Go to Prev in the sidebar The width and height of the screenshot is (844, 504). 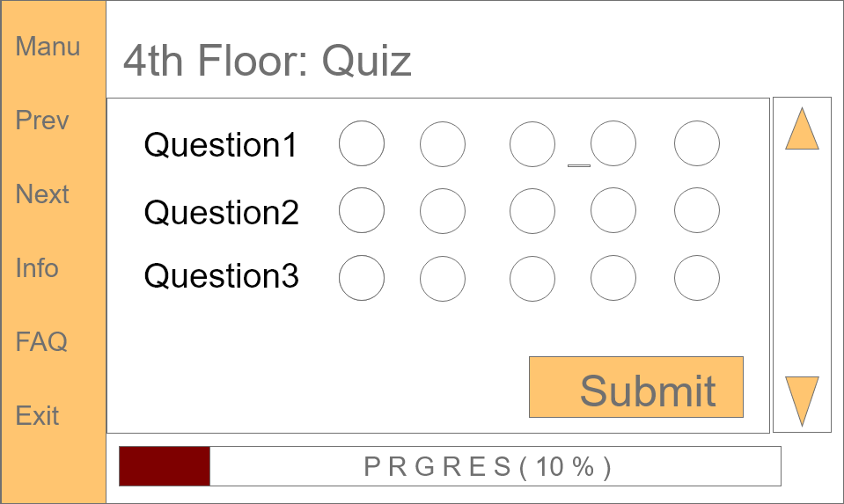coord(42,121)
